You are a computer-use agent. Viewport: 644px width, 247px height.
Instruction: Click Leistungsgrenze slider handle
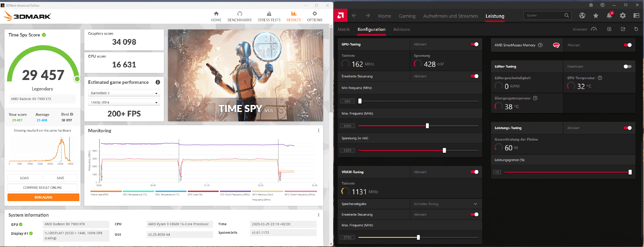tap(630, 172)
